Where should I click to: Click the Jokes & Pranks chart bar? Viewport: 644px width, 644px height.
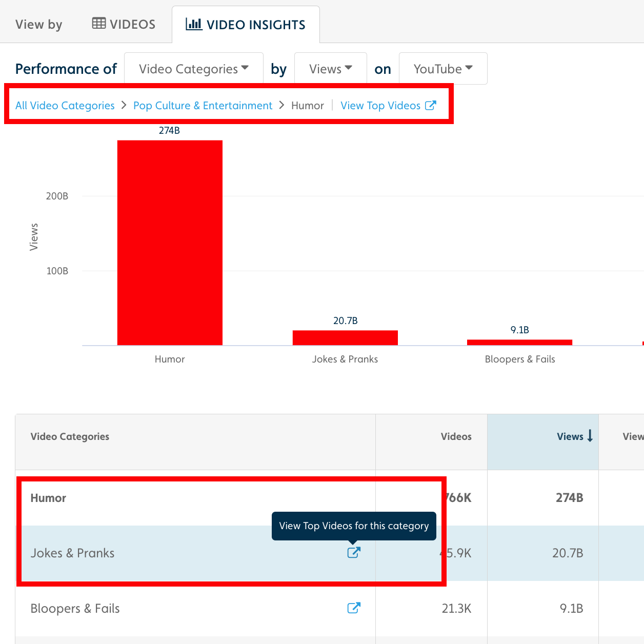click(345, 338)
